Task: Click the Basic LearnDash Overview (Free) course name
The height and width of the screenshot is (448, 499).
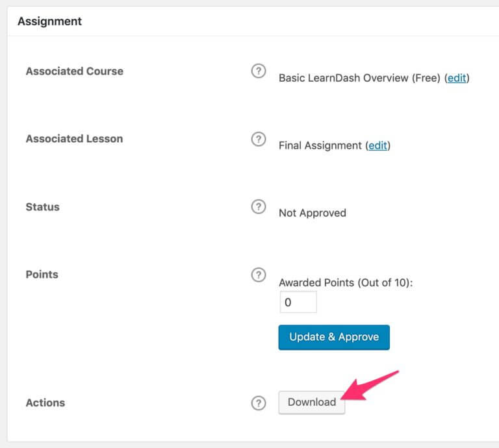Action: tap(359, 78)
